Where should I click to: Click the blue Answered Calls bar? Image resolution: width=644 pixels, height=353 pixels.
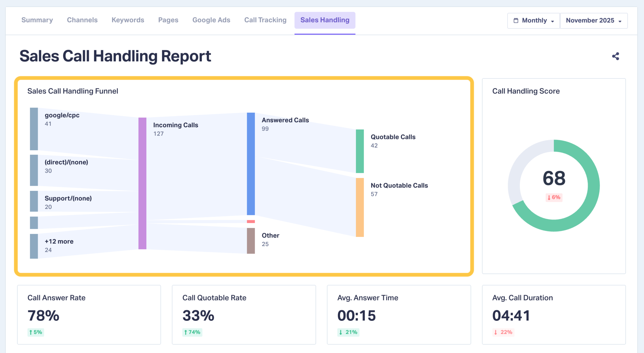tap(251, 163)
